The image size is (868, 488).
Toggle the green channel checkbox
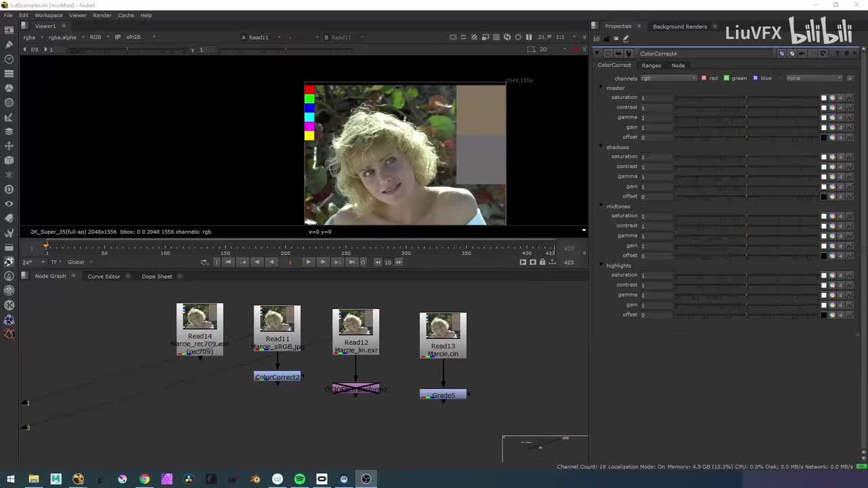(726, 78)
